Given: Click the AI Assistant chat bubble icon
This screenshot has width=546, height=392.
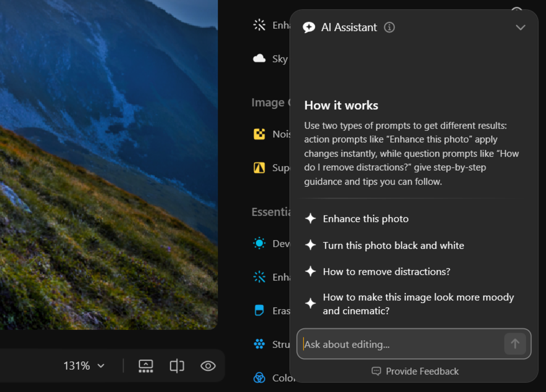Looking at the screenshot, I should coord(309,27).
